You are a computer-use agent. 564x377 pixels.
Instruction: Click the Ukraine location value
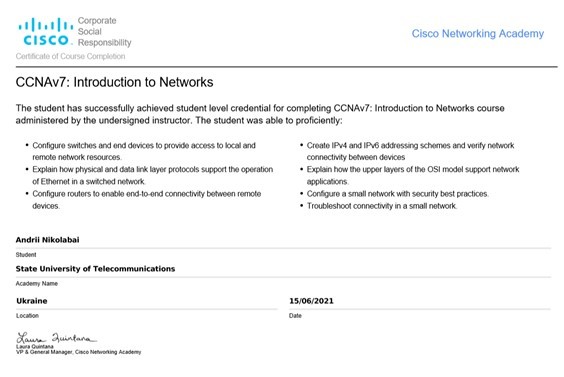(32, 301)
